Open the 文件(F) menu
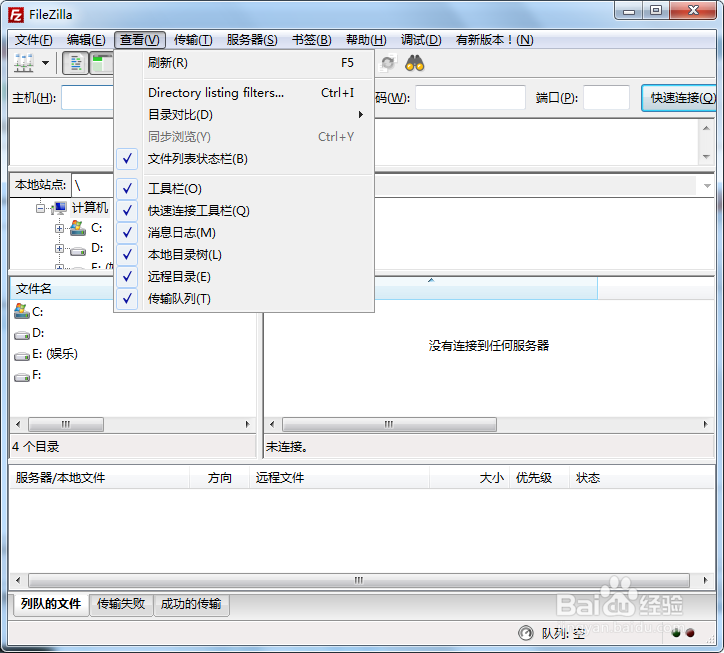724x653 pixels. (x=34, y=40)
